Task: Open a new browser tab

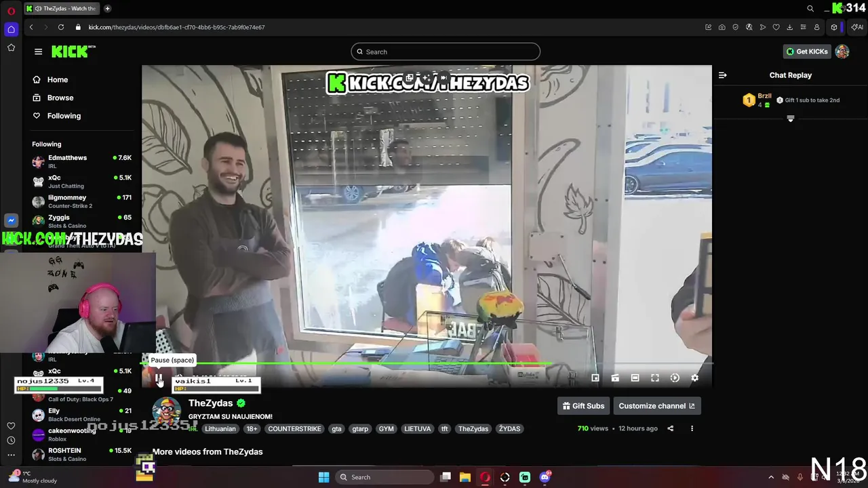Action: [x=107, y=9]
